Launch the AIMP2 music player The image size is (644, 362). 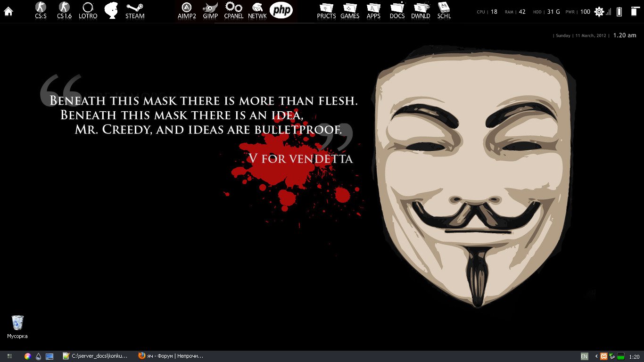click(x=187, y=10)
